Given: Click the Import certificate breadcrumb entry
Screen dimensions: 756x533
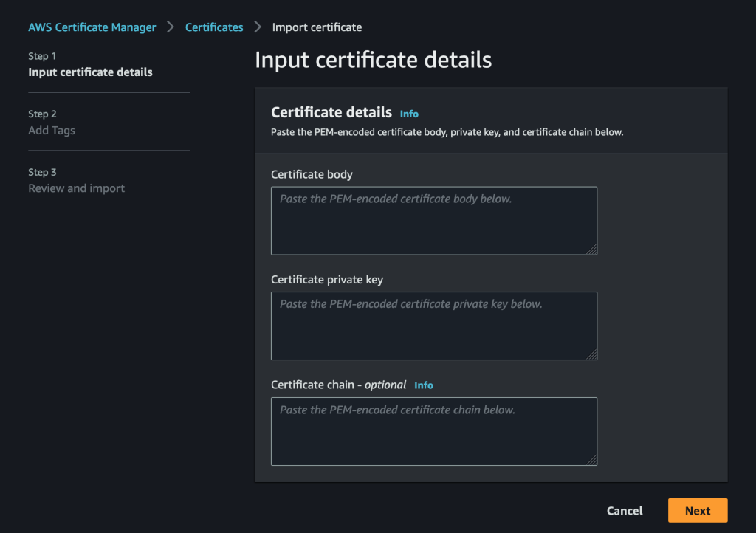Looking at the screenshot, I should [317, 27].
